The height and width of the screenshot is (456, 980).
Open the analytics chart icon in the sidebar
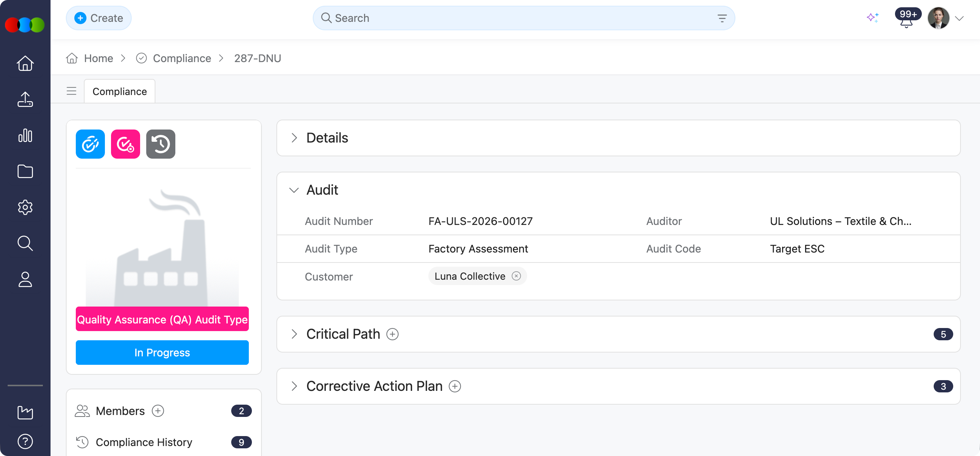[x=24, y=135]
